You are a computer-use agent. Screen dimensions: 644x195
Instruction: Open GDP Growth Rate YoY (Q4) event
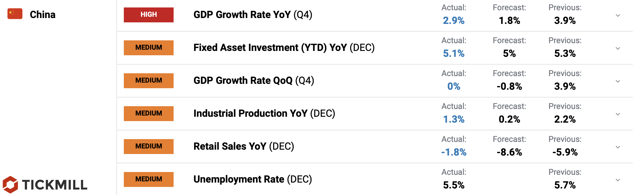pyautogui.click(x=253, y=15)
